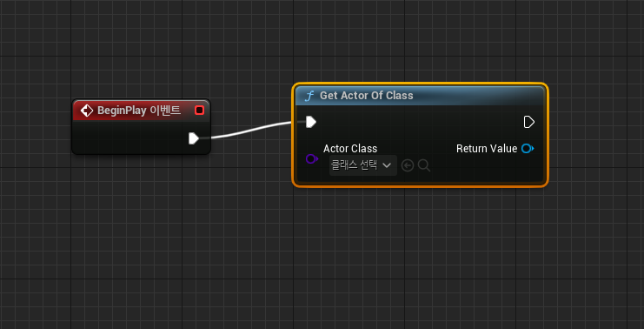Click Get Actor Of Class input execution pin
This screenshot has width=644, height=329.
[311, 122]
